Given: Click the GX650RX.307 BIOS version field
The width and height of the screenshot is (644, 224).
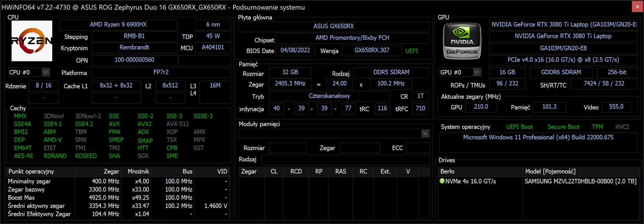Looking at the screenshot, I should (372, 50).
